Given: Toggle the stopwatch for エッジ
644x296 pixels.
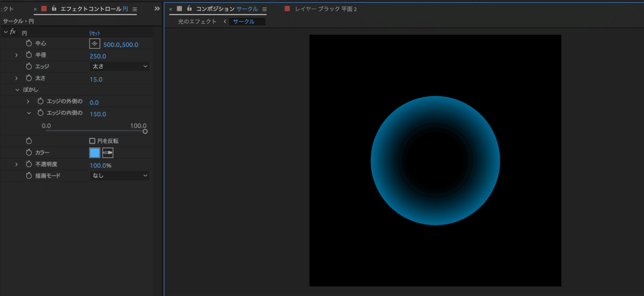Looking at the screenshot, I should 29,66.
